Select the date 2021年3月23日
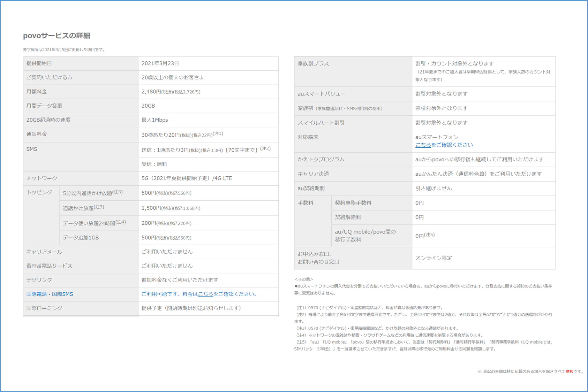This screenshot has height=392, width=588. [x=160, y=63]
